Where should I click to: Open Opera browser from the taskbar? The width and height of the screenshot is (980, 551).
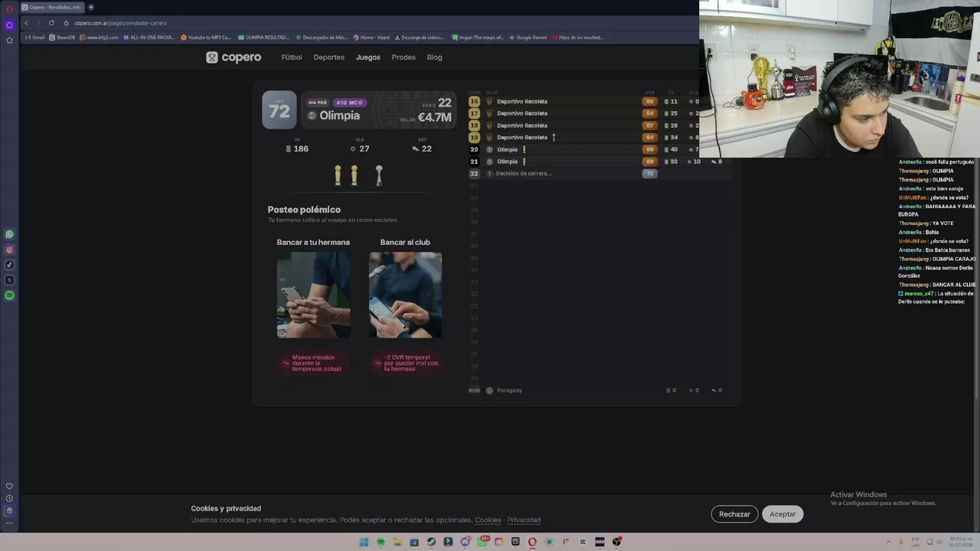(x=532, y=542)
